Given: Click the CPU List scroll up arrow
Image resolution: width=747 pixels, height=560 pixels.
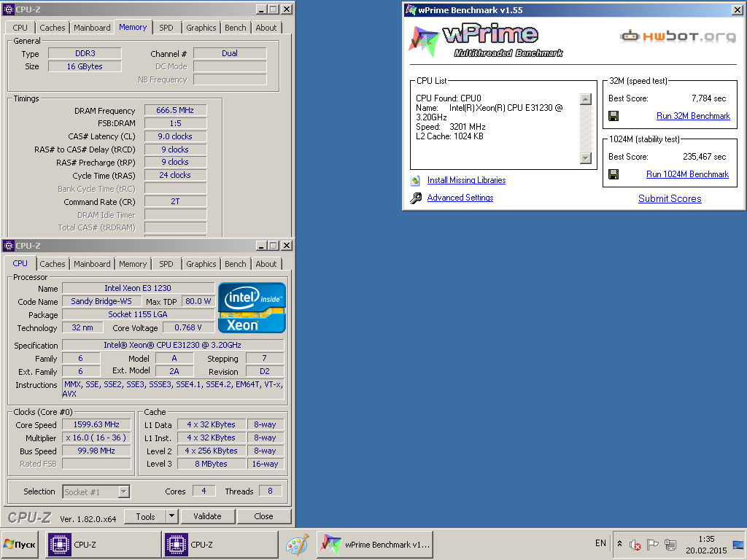Looking at the screenshot, I should click(586, 99).
